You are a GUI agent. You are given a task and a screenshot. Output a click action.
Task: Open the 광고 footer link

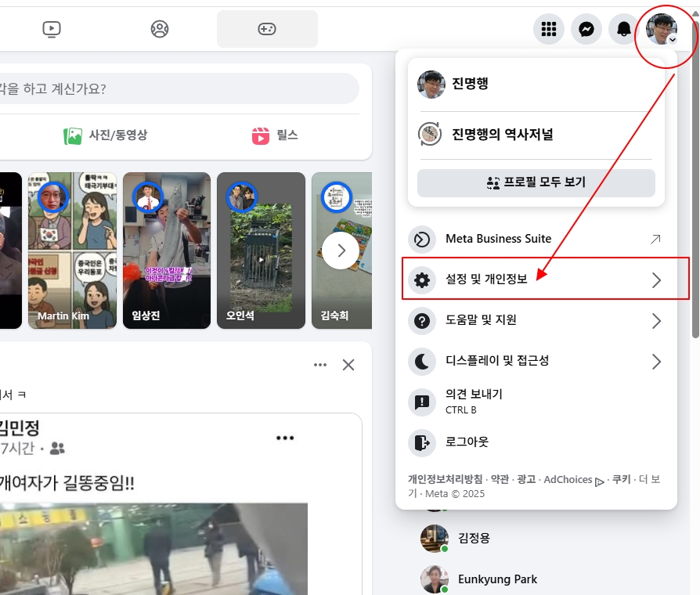point(526,479)
